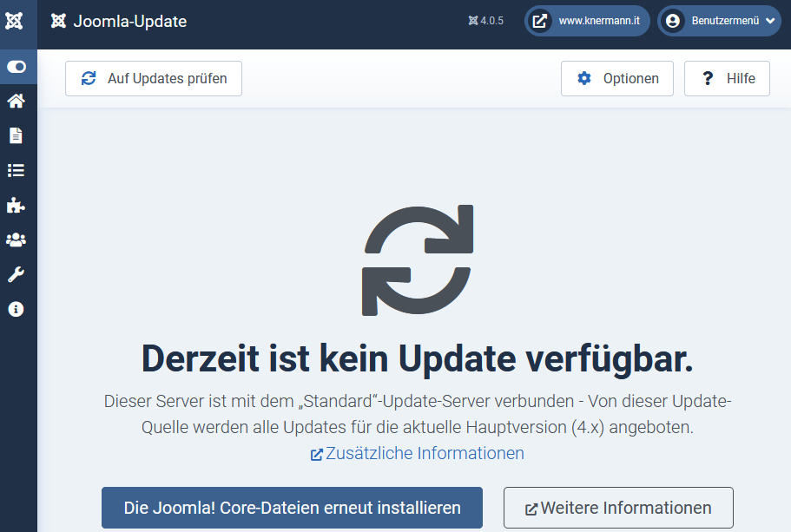Screen dimensions: 791x532
Task: Open the Menus list icon in the sidebar
Action: (x=16, y=170)
